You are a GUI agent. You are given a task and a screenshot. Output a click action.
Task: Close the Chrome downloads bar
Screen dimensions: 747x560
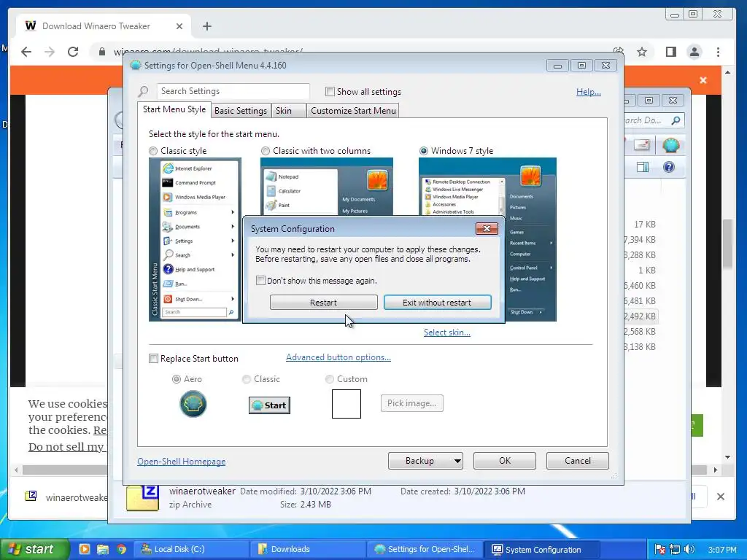click(721, 497)
